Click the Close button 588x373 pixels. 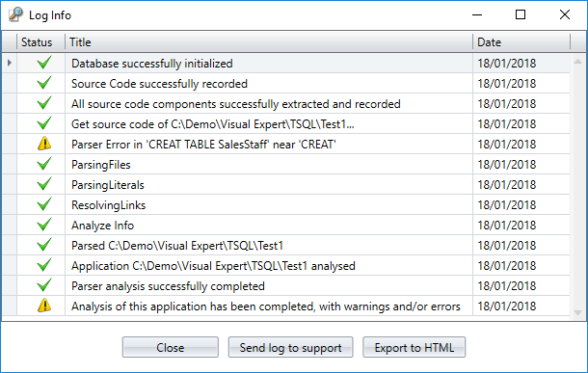(x=171, y=347)
